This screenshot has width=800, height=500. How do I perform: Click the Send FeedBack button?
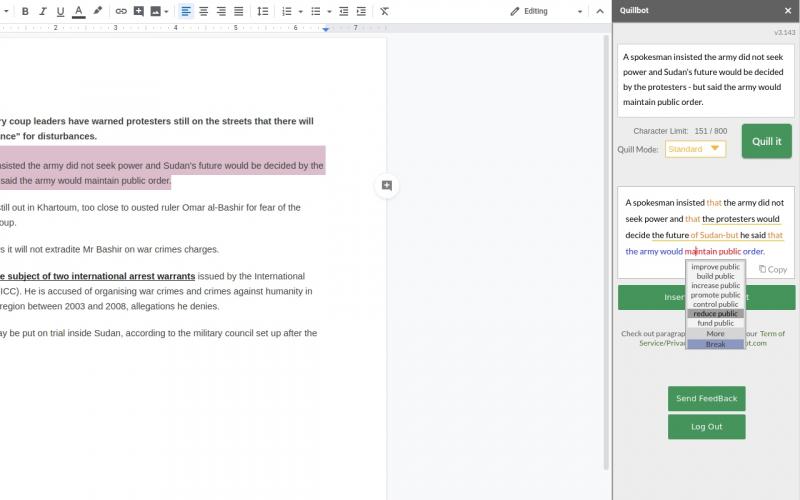tap(706, 398)
